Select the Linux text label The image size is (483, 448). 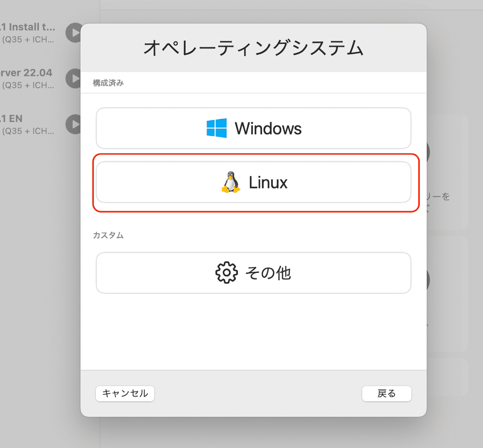(x=268, y=183)
